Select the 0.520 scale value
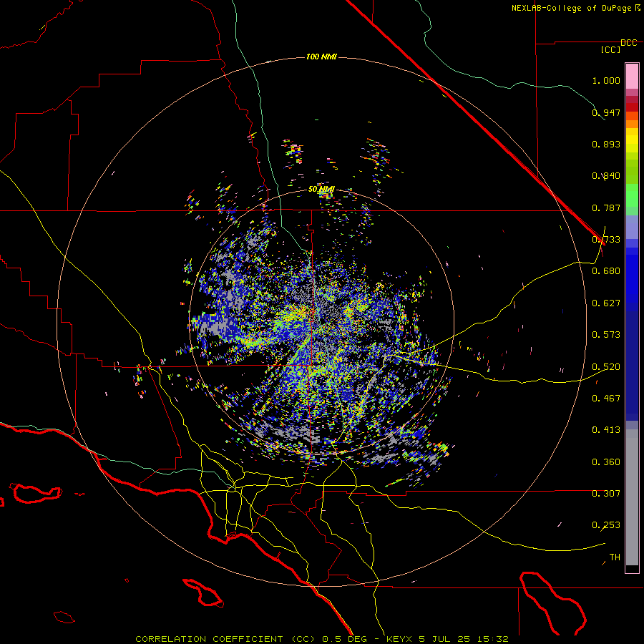Image resolution: width=644 pixels, height=644 pixels. point(606,367)
